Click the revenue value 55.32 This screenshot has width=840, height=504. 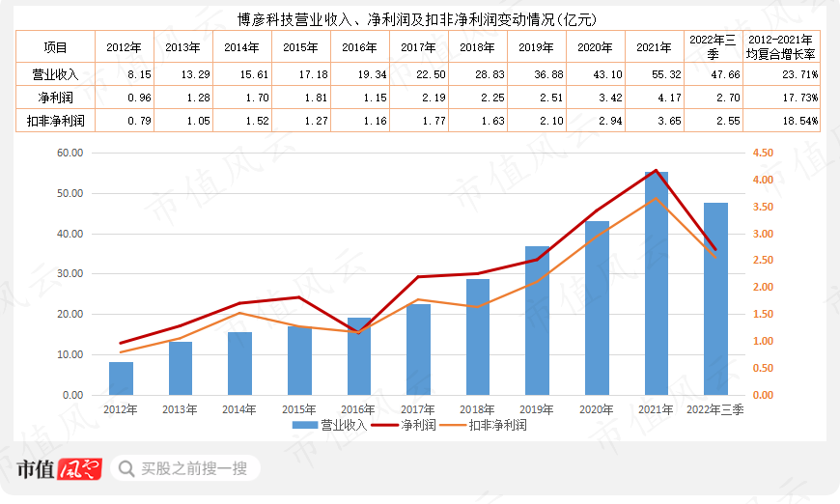667,74
